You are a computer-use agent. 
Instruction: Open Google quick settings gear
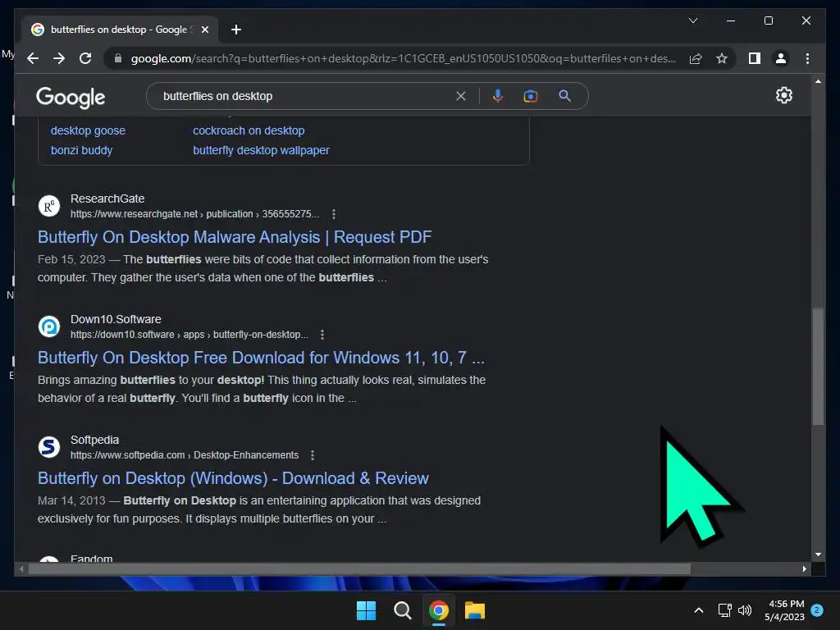point(783,95)
